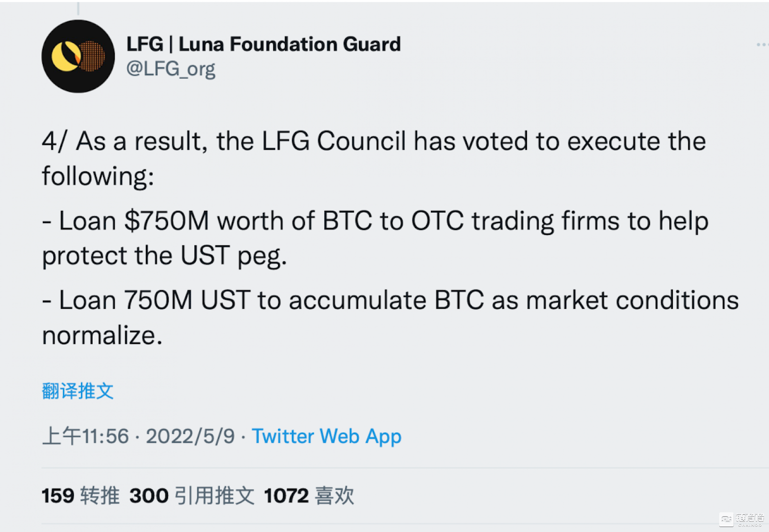View the 300 引用推文 quote tweets

(x=192, y=496)
